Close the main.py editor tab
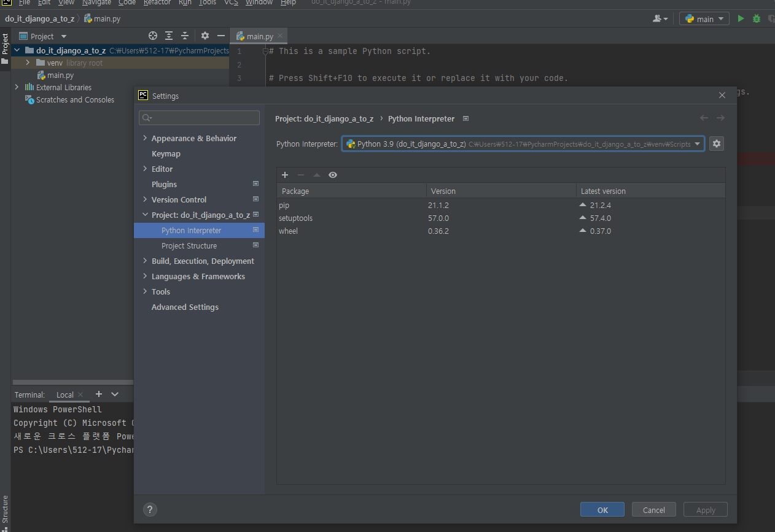The height and width of the screenshot is (532, 775). tap(280, 36)
